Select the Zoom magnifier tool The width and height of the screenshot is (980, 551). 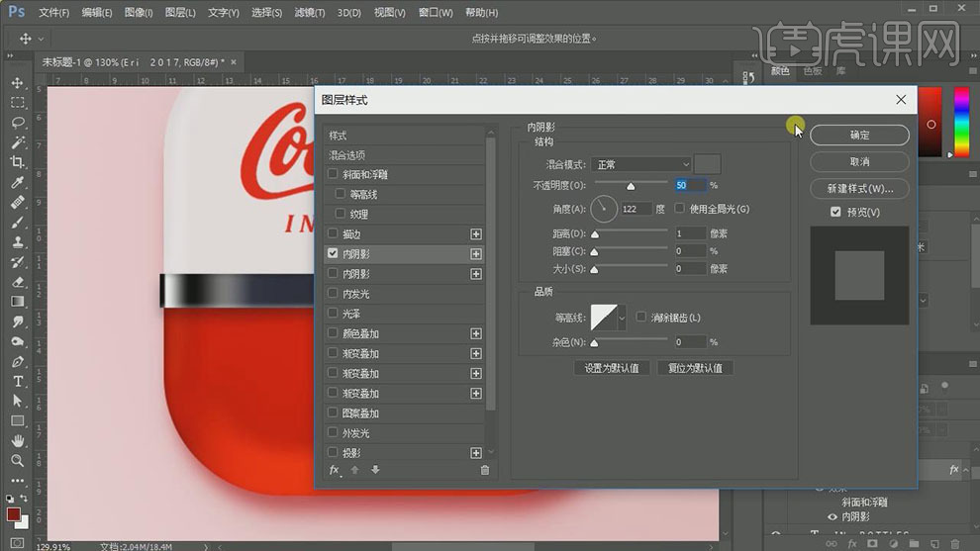pyautogui.click(x=18, y=460)
